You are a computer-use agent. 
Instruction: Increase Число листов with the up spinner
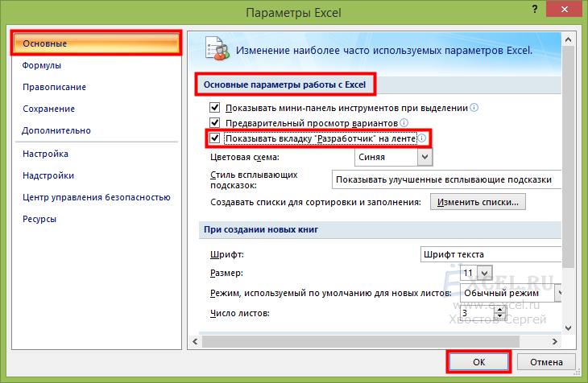pos(499,310)
